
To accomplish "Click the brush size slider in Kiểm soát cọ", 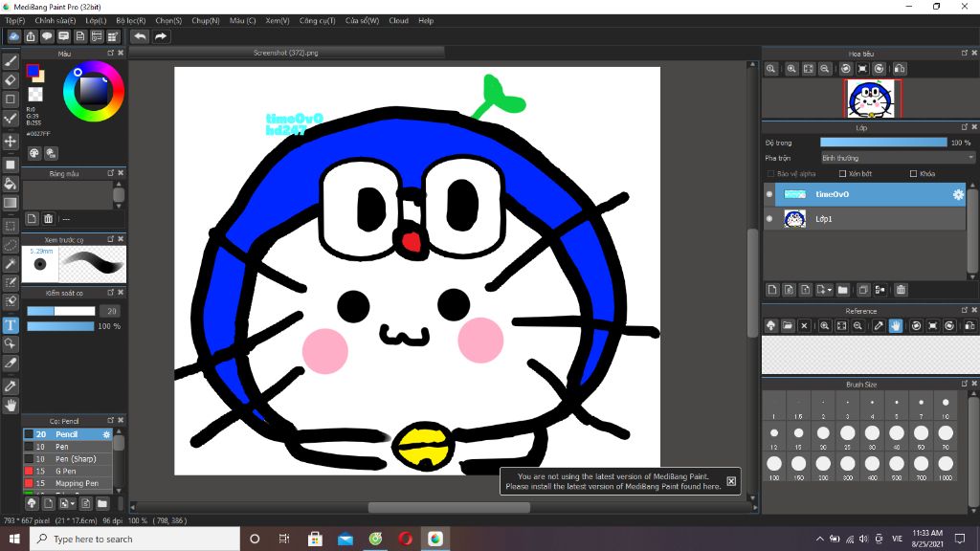I will click(x=60, y=311).
